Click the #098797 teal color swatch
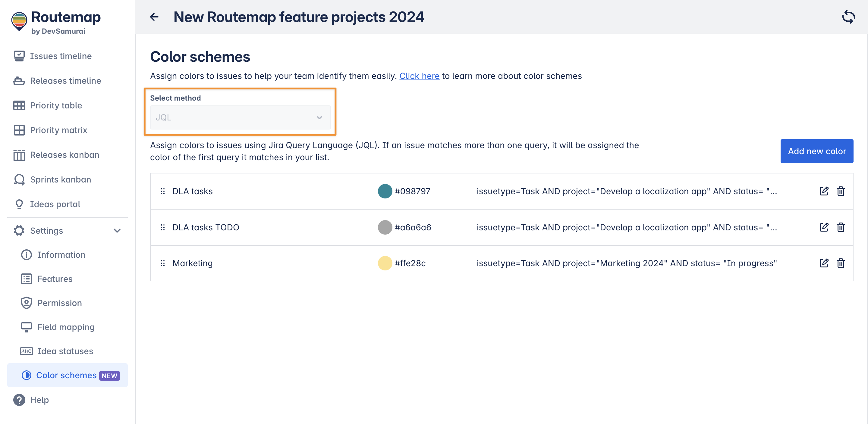This screenshot has height=424, width=868. click(385, 191)
